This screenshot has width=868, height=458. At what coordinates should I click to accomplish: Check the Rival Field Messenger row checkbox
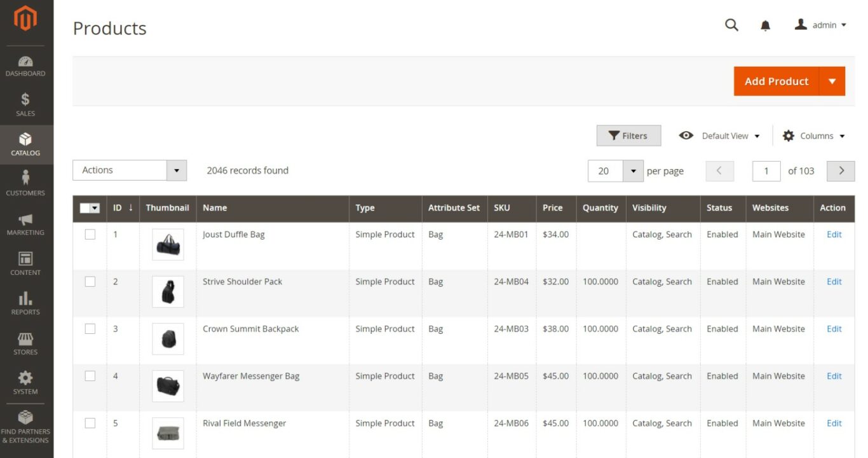click(x=90, y=422)
